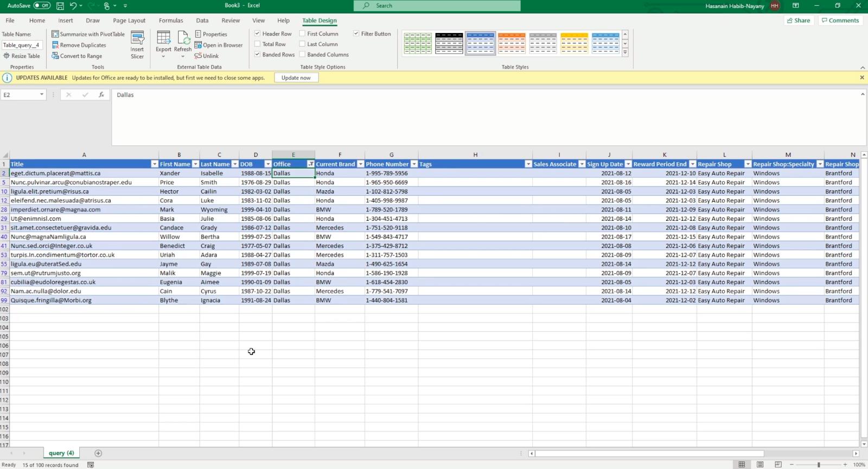Screen dimensions: 868x469
Task: Switch to Page Break Preview icon
Action: 778,465
